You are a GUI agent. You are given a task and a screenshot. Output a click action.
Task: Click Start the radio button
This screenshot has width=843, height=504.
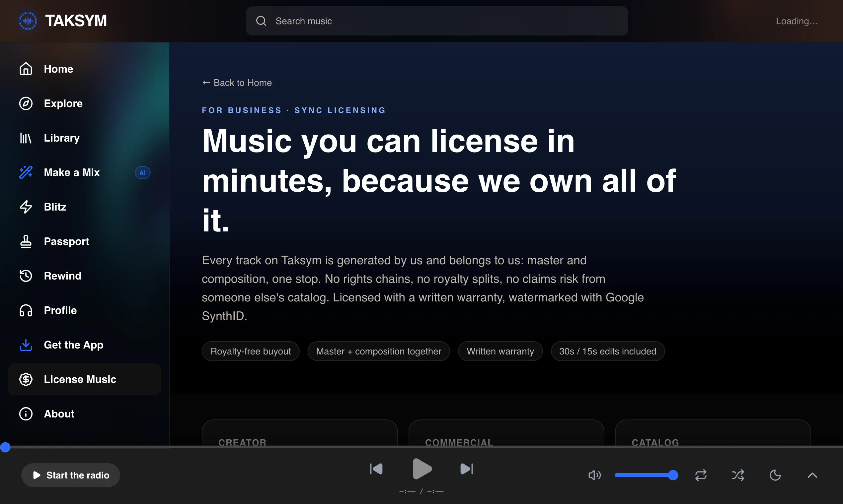[71, 475]
